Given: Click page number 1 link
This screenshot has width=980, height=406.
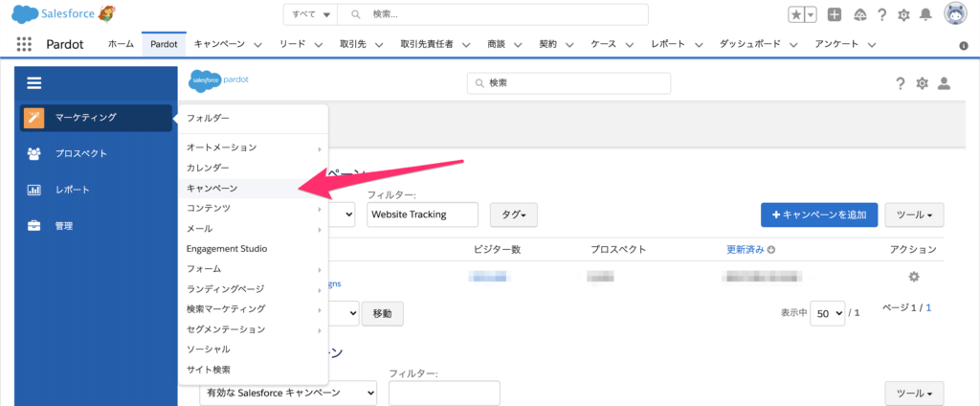Looking at the screenshot, I should (x=928, y=307).
